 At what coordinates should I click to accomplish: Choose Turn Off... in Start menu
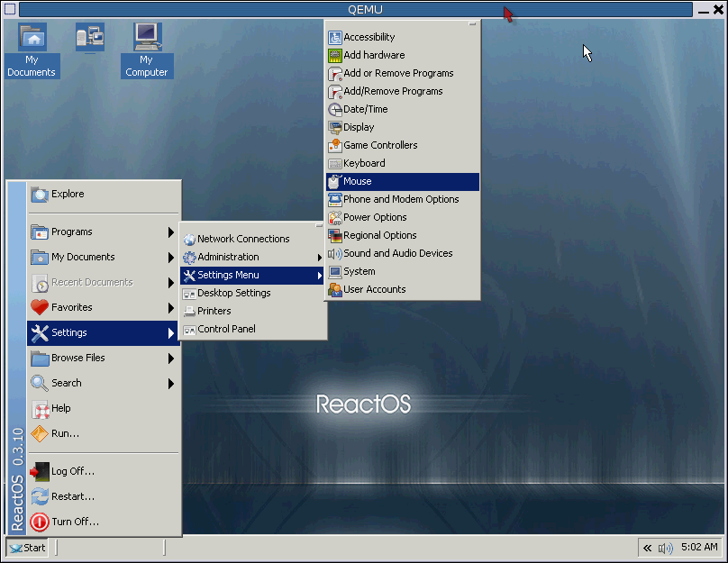[x=103, y=522]
